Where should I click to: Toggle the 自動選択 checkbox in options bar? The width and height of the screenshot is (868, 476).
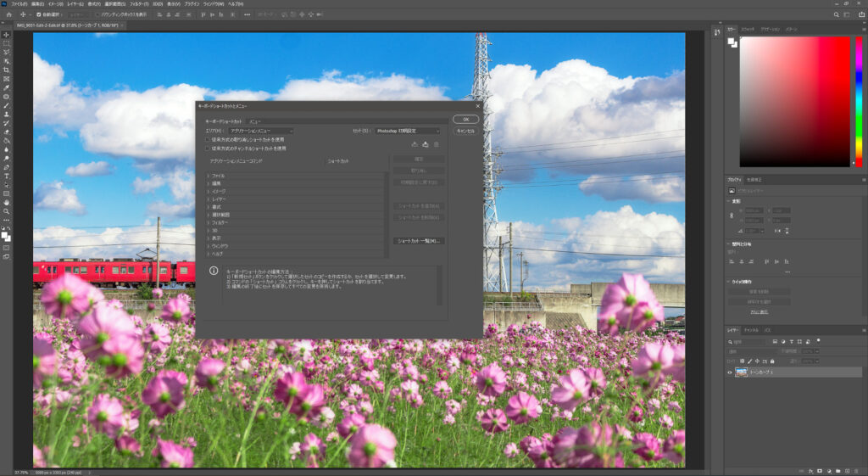click(x=38, y=14)
